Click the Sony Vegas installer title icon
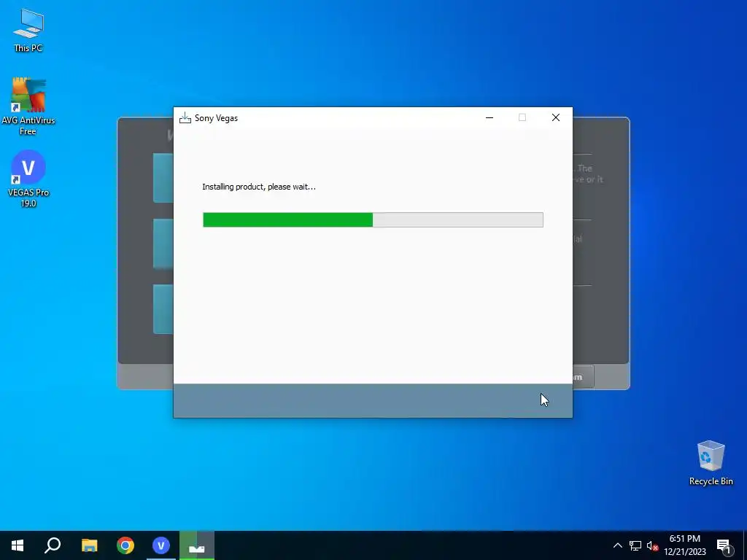747x560 pixels. [x=185, y=117]
